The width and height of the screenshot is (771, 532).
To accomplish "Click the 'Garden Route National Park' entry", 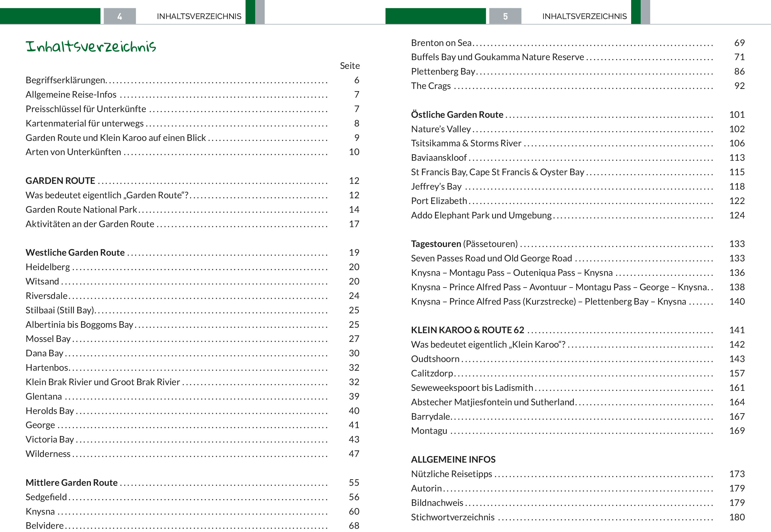I will pyautogui.click(x=81, y=210).
